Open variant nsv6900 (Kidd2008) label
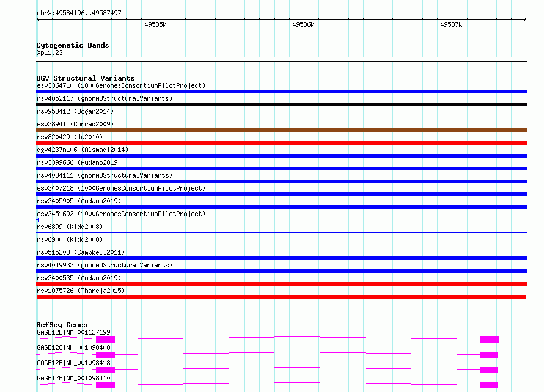Image resolution: width=544 pixels, height=392 pixels. point(70,239)
